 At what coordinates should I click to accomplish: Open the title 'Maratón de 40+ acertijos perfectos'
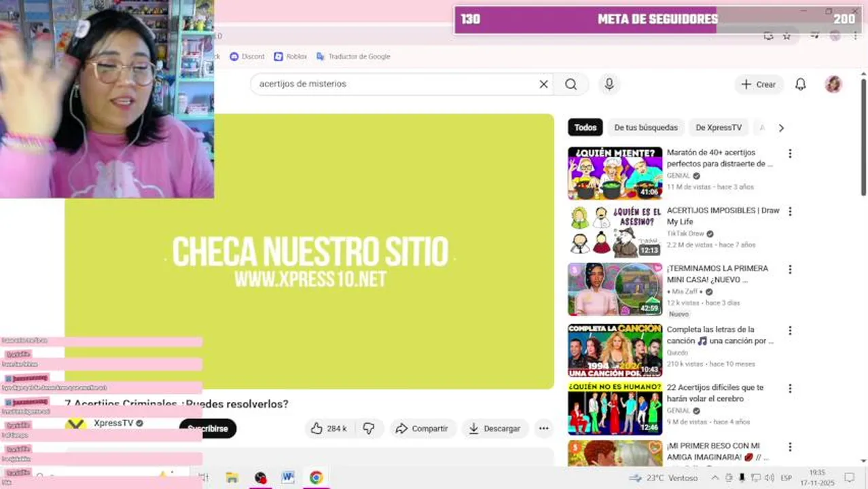720,158
